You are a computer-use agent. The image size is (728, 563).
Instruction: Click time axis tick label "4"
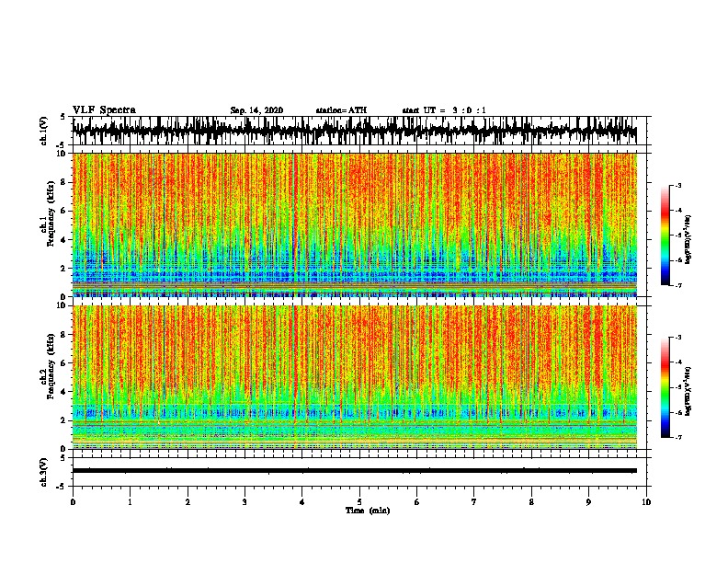302,502
